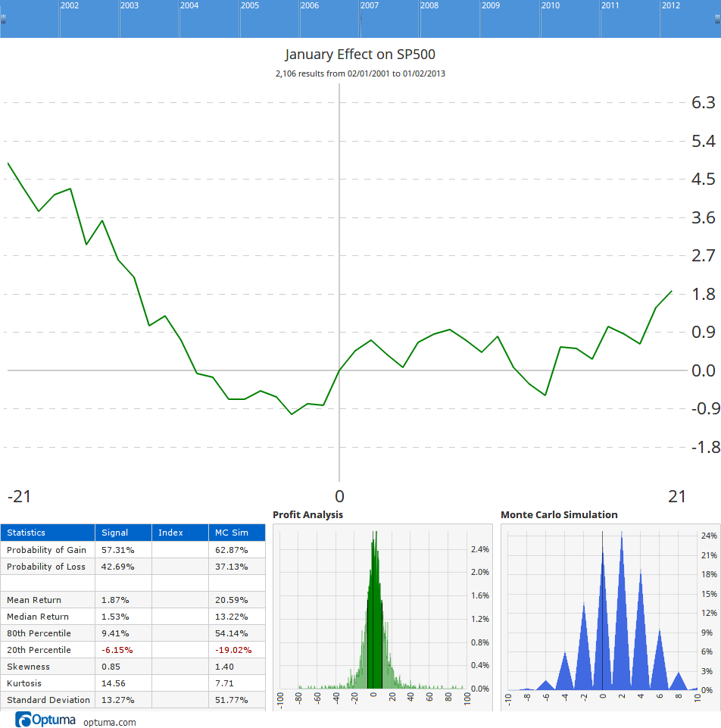Click the left handle of date range bar
Viewport: 721px width, 728px height.
point(3,19)
